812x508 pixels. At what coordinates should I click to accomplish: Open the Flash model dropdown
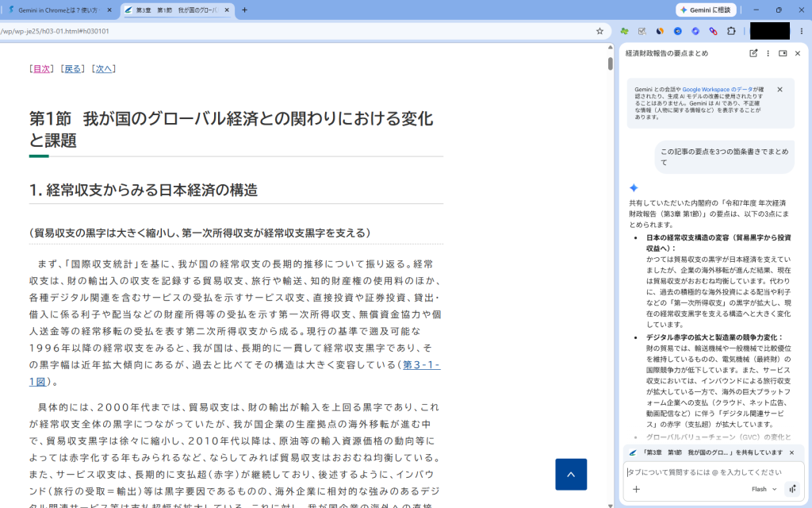(x=764, y=489)
